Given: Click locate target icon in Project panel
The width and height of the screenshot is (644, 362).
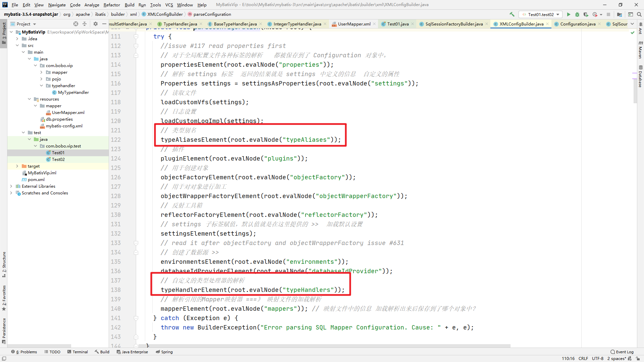Looking at the screenshot, I should coord(76,24).
